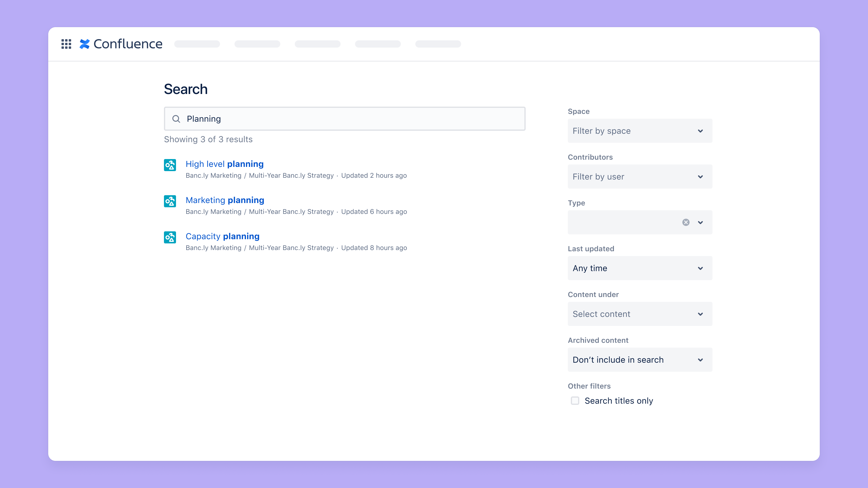
Task: Click inside the Planning search input field
Action: coord(337,119)
